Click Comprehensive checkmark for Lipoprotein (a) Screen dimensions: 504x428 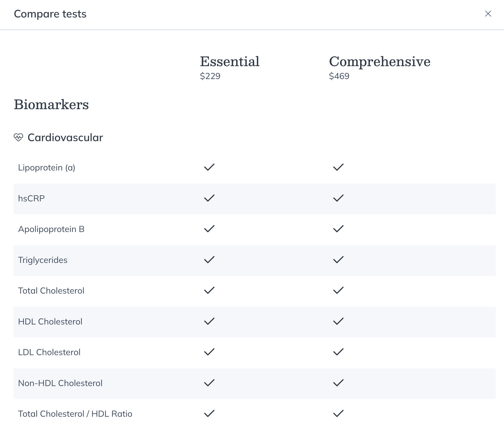pyautogui.click(x=338, y=167)
